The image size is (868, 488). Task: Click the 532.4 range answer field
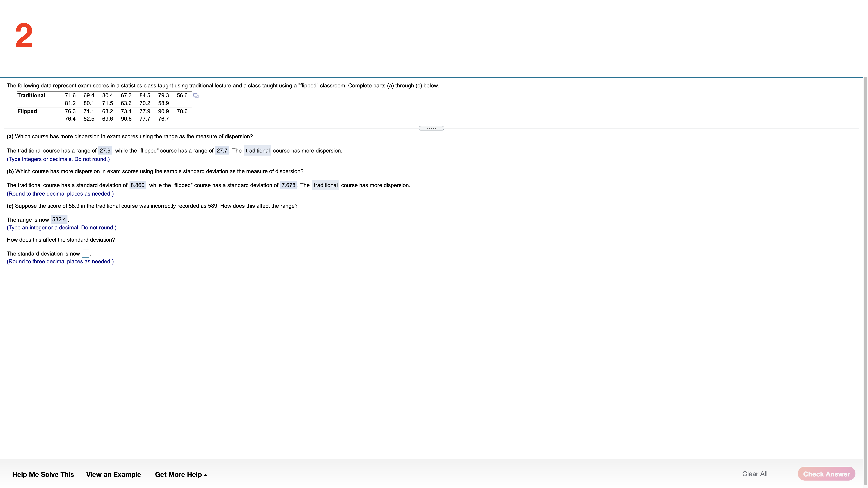[x=59, y=219]
